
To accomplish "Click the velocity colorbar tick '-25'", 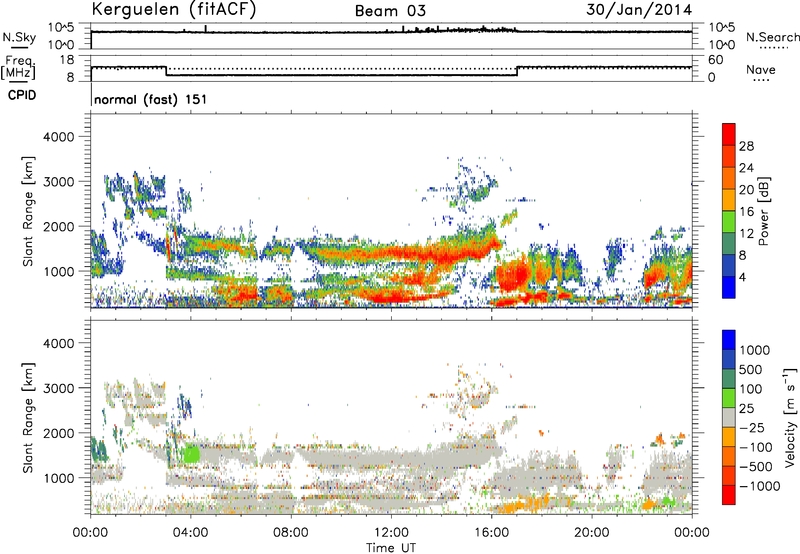I will pyautogui.click(x=752, y=428).
